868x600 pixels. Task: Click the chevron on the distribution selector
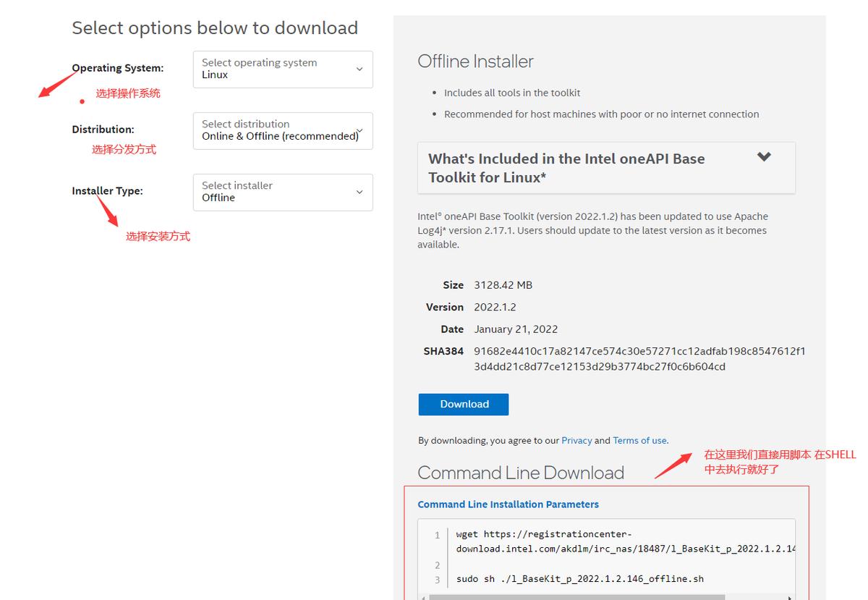(359, 130)
